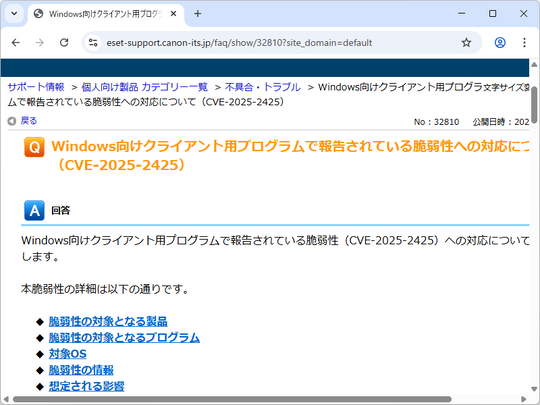Jump to 対象OS section link
This screenshot has width=540, height=405.
(x=68, y=354)
